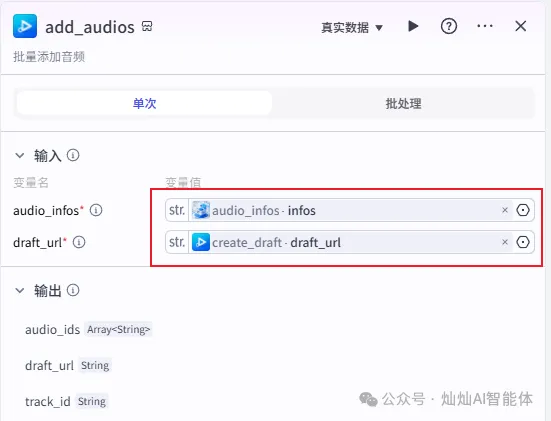The height and width of the screenshot is (421, 551).
Task: Click the 批量添加音频 description text
Action: point(49,57)
